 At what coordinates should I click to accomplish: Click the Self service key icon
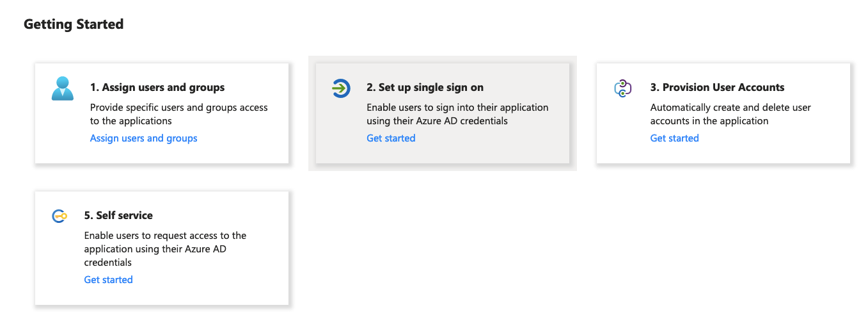click(59, 216)
